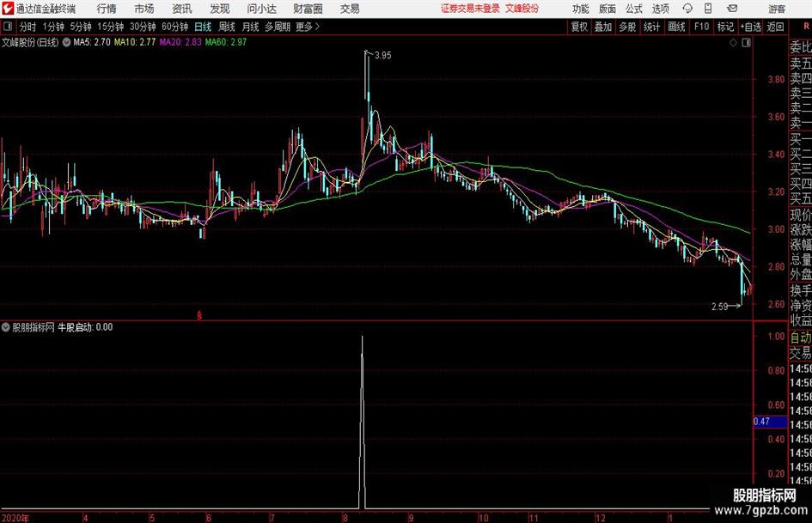Expand dropdown arrow next to 文峰股份(日线)

66,42
